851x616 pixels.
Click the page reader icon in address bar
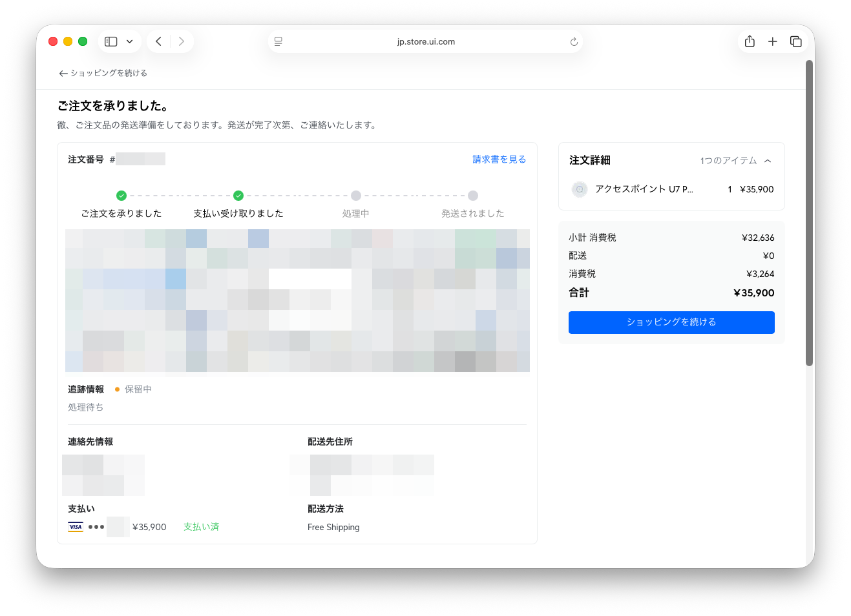(278, 41)
